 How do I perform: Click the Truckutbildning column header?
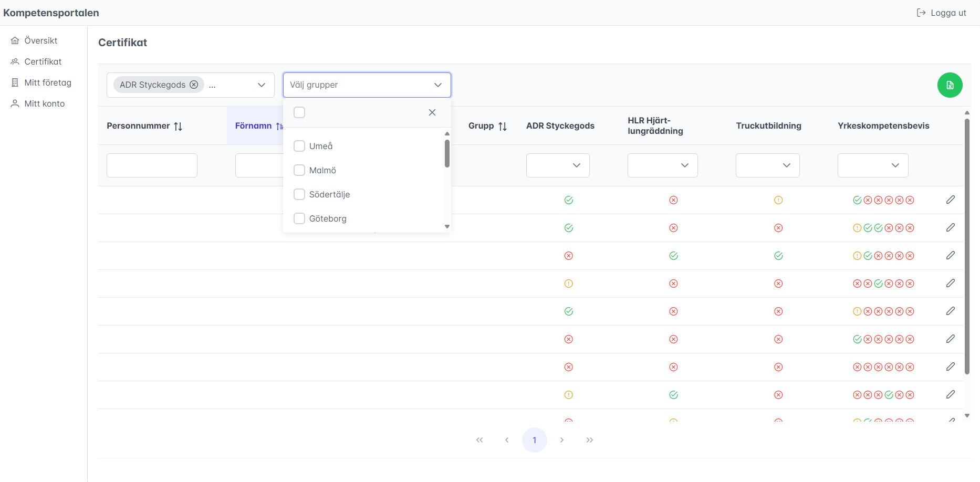pyautogui.click(x=768, y=126)
